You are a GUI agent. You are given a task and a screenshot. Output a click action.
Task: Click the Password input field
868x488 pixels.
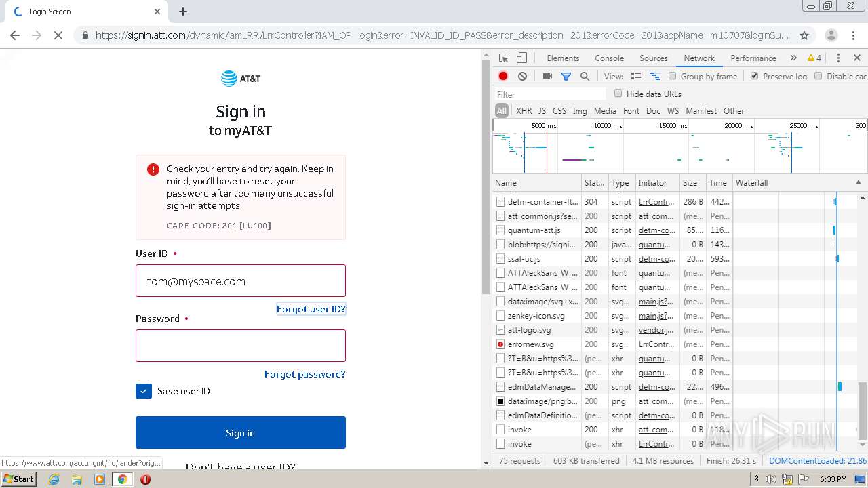pos(241,346)
